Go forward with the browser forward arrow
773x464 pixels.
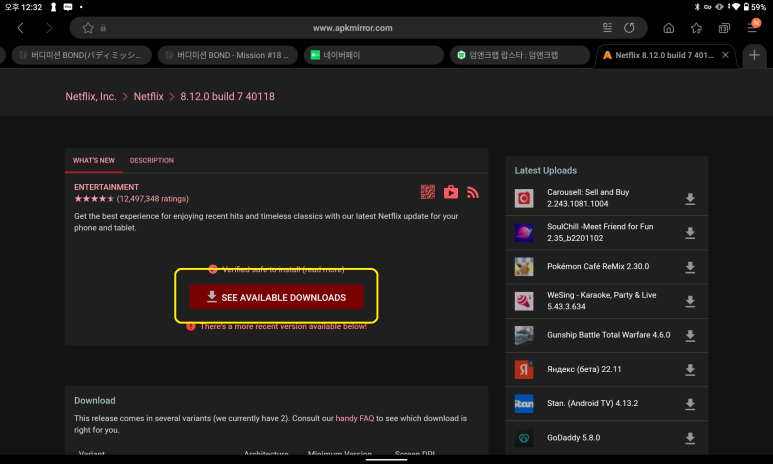click(x=48, y=28)
